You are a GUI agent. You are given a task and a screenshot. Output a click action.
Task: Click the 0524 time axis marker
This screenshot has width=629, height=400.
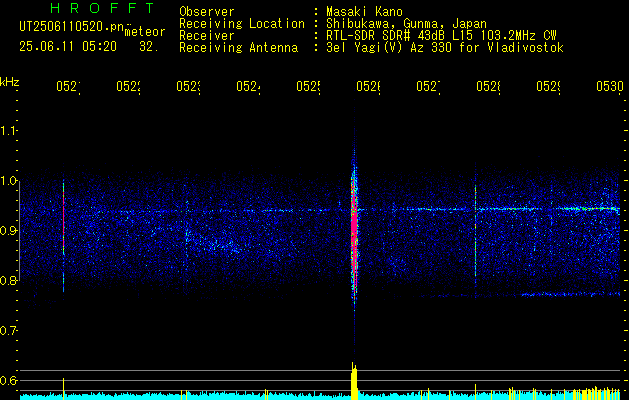(x=248, y=86)
